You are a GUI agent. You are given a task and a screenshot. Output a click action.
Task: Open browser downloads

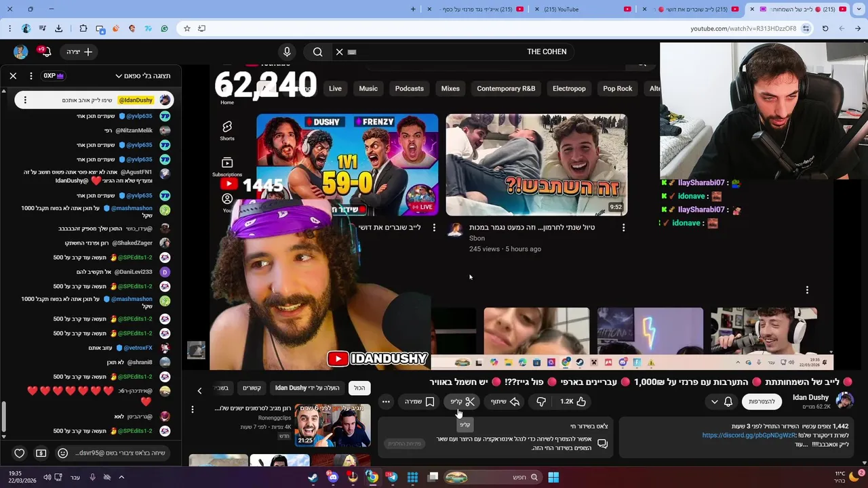[x=58, y=28]
